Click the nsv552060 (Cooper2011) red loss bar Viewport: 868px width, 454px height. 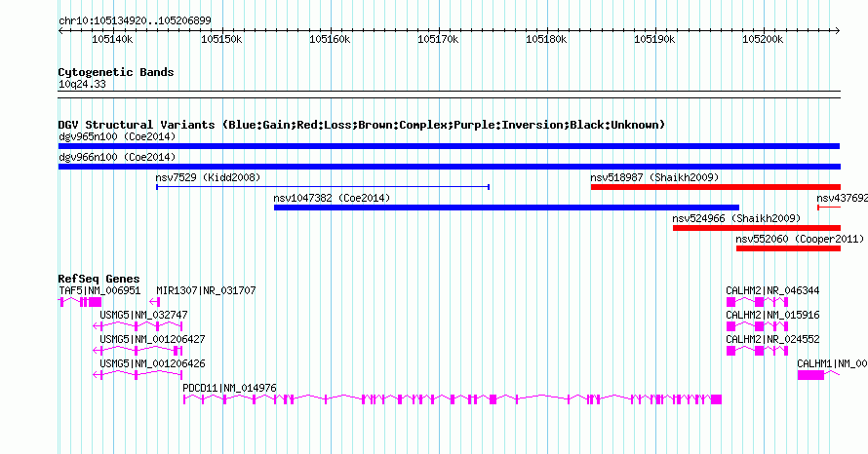tap(788, 248)
